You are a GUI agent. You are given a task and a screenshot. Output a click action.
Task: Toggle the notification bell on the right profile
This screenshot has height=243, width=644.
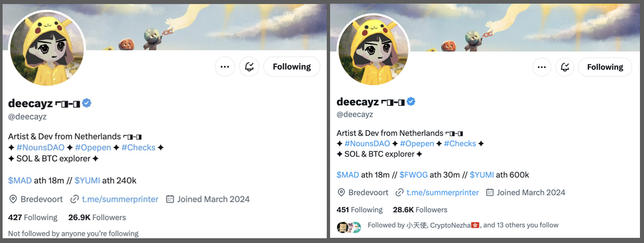(565, 67)
